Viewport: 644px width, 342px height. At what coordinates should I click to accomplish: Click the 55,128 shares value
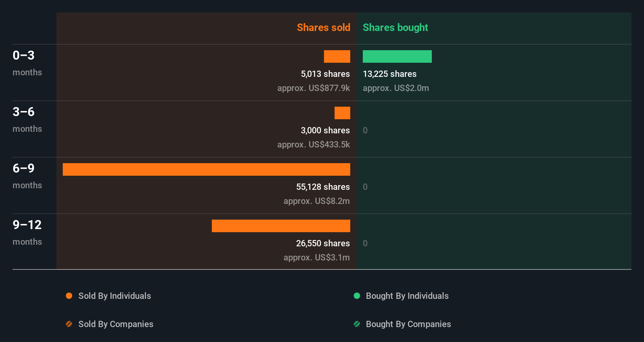click(x=323, y=187)
